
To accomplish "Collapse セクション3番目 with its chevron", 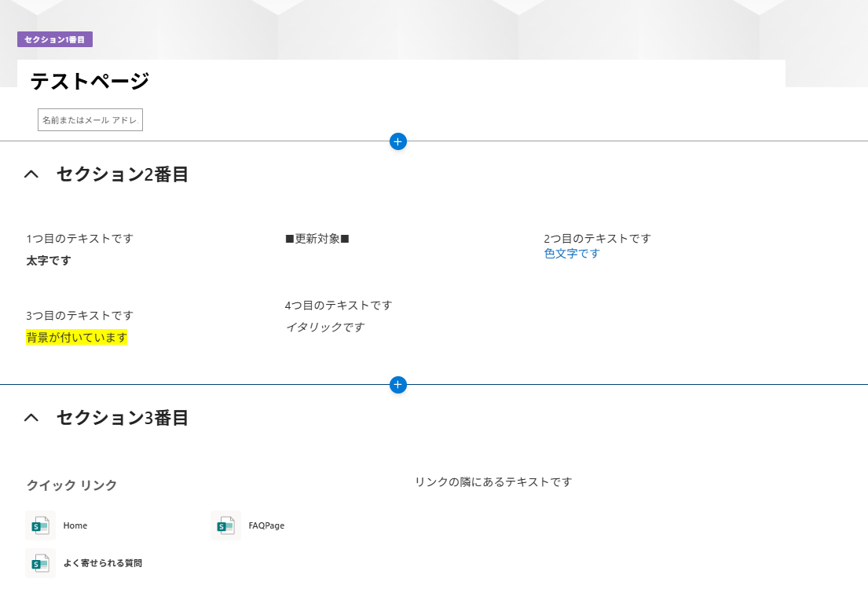I will 31,418.
